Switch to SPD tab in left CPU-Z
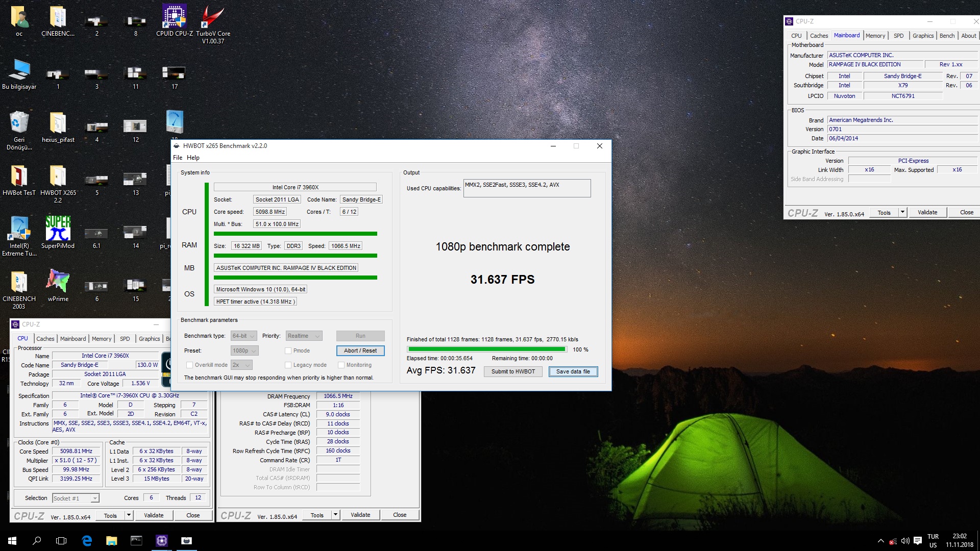Viewport: 980px width, 551px height. (x=125, y=339)
